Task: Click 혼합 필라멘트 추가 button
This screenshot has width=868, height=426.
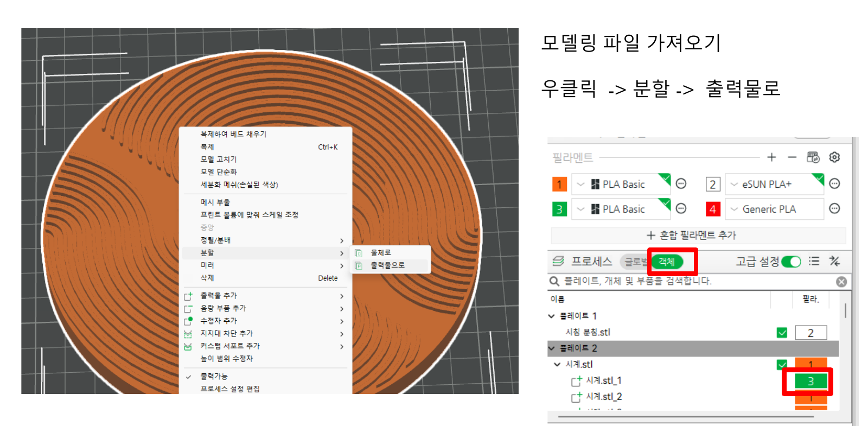Action: coord(698,235)
